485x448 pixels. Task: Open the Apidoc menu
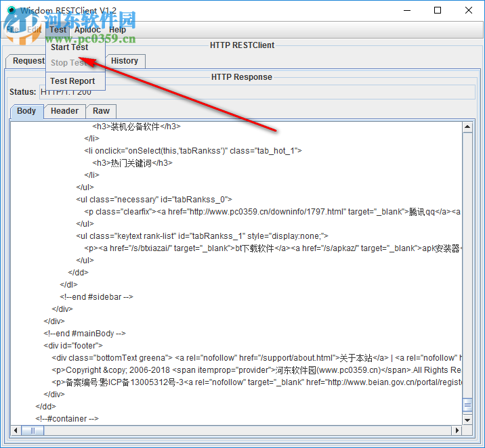pos(87,30)
